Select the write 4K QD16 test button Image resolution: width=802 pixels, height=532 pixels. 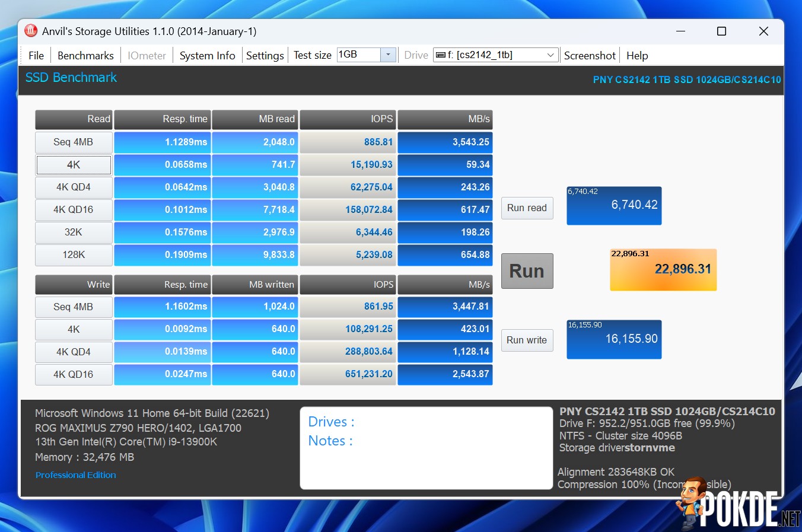click(x=74, y=375)
